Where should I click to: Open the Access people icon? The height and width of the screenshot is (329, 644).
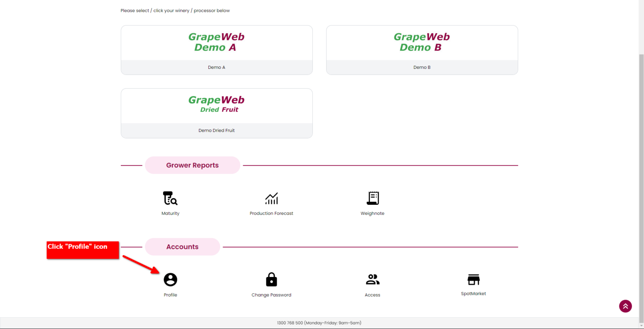click(372, 279)
